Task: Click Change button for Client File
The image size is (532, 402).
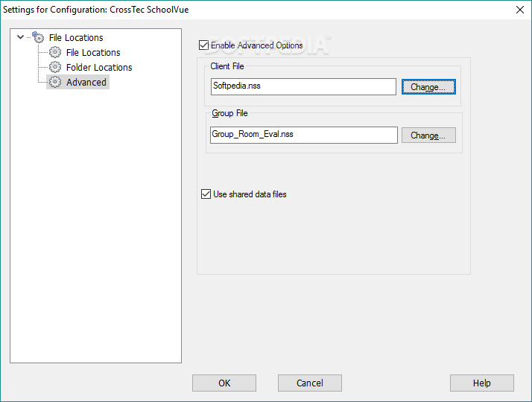Action: tap(428, 87)
